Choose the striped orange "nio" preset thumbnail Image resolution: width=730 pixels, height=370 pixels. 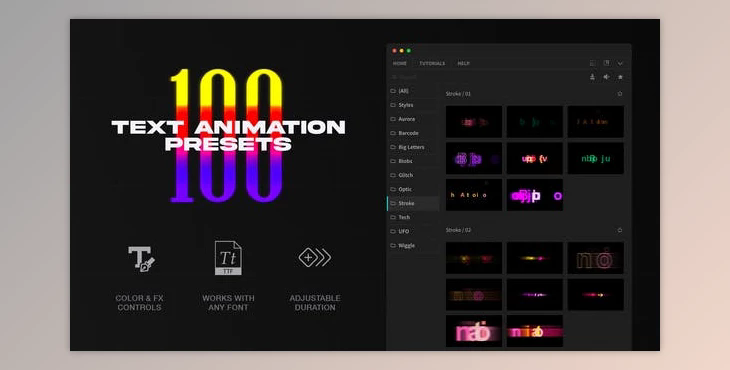(474, 295)
